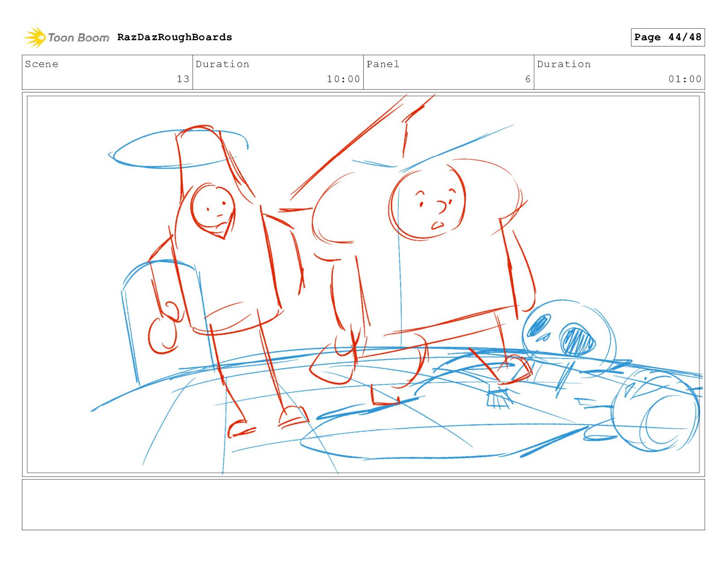Select the panel number 6
Viewport: 728px width, 563px height.
coord(528,79)
